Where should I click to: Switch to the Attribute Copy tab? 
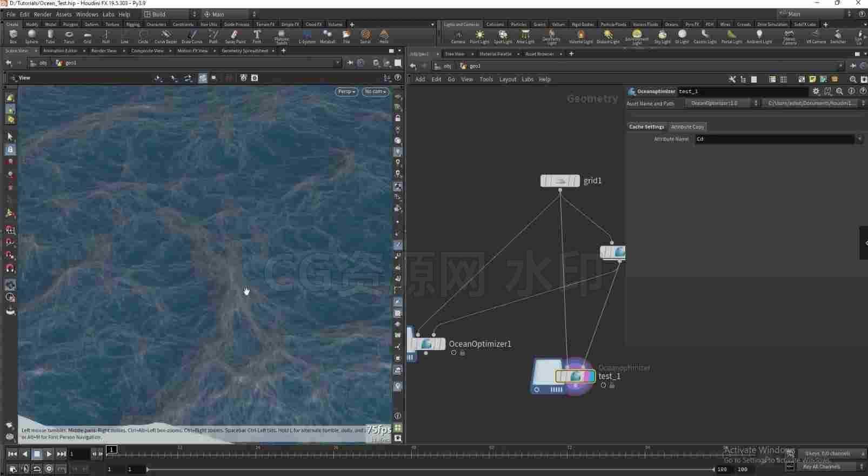point(687,127)
